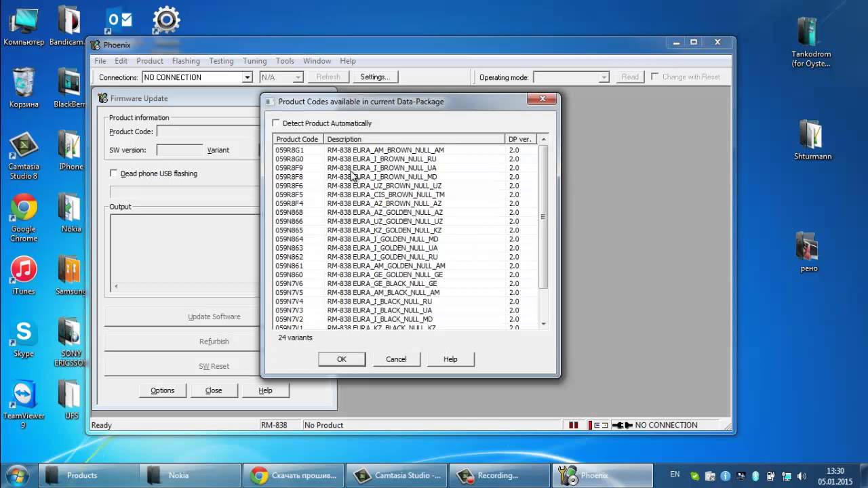The height and width of the screenshot is (488, 868).
Task: Open the Window menu
Action: coord(317,61)
